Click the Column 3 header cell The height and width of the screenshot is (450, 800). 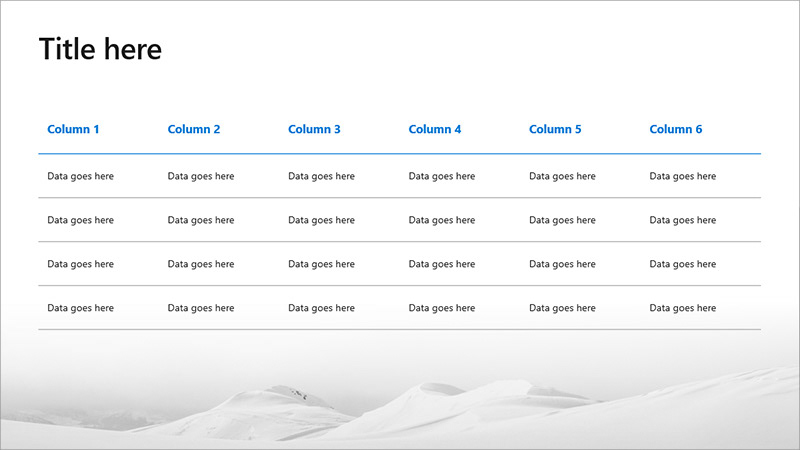(x=314, y=129)
